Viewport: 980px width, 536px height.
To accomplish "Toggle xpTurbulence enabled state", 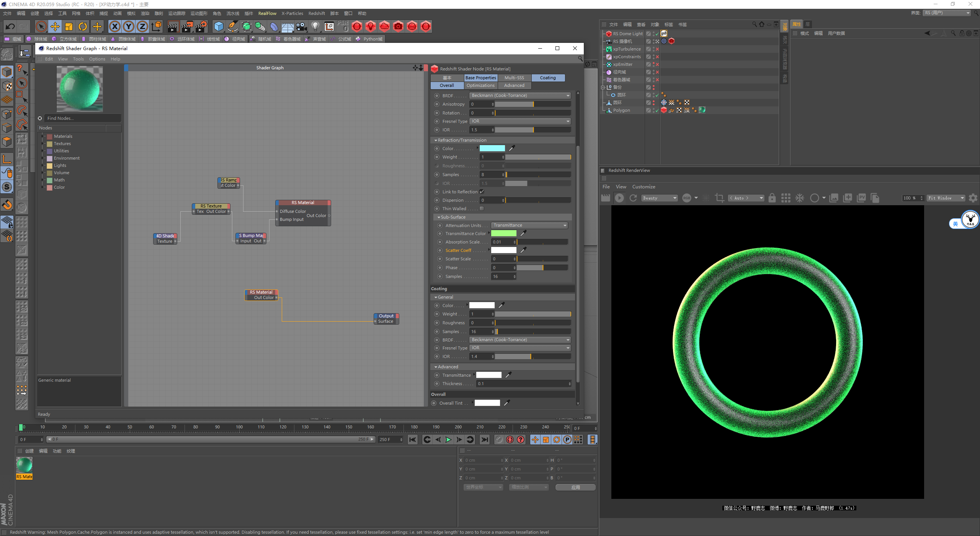I will point(657,49).
